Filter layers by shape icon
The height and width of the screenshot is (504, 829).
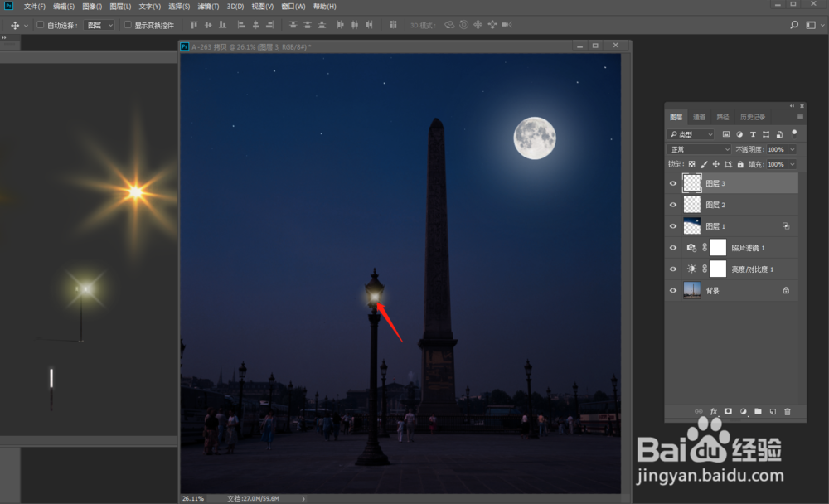tap(765, 134)
